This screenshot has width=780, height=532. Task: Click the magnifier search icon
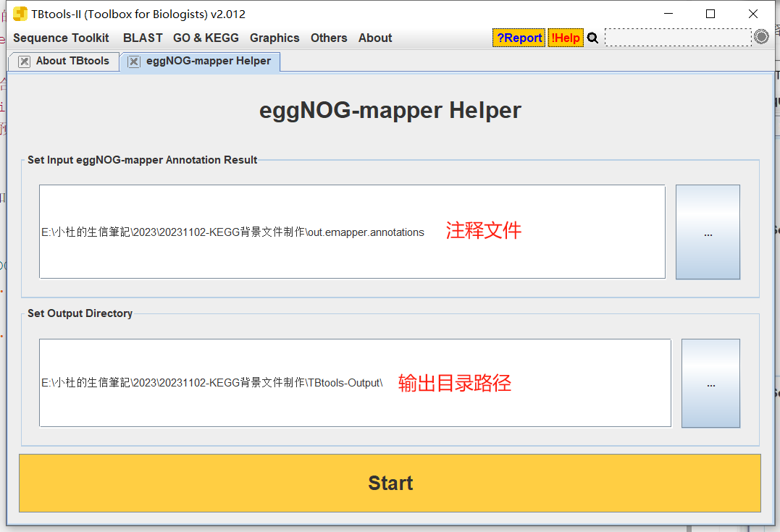click(592, 38)
